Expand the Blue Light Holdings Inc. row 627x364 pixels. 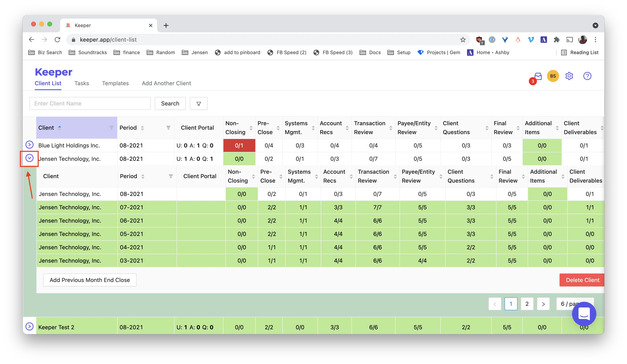point(29,145)
